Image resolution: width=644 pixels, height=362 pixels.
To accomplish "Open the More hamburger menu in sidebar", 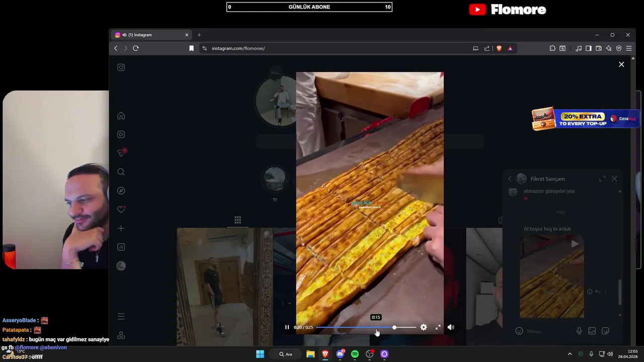I will click(121, 317).
